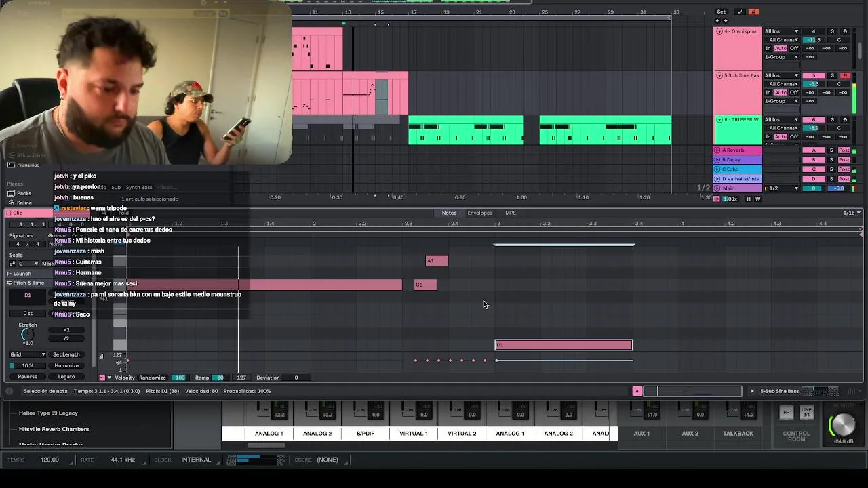Open the Grid dropdown in Pitch & Time
868x488 pixels.
click(x=28, y=354)
